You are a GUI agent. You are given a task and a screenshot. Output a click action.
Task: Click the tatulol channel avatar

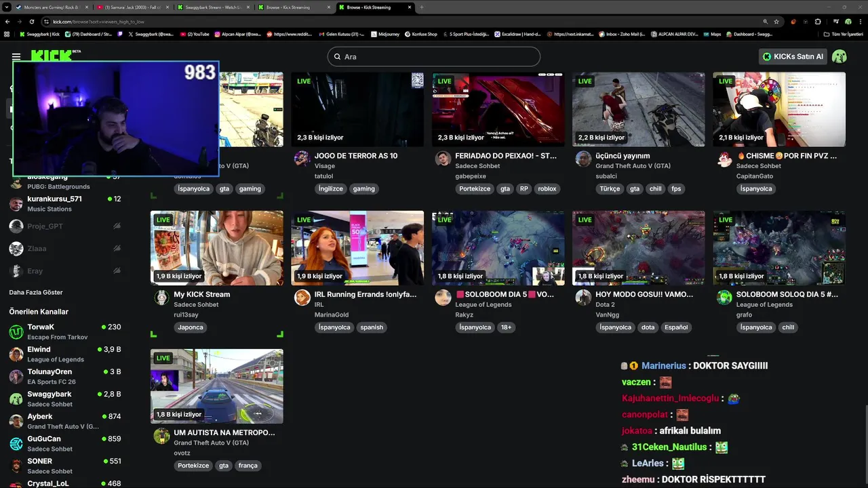(x=302, y=159)
